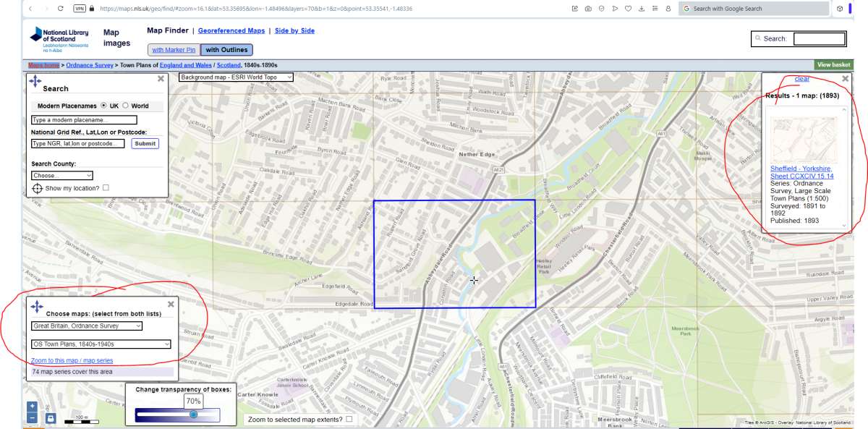
Task: Bookmark page with the heart icon
Action: pos(629,9)
